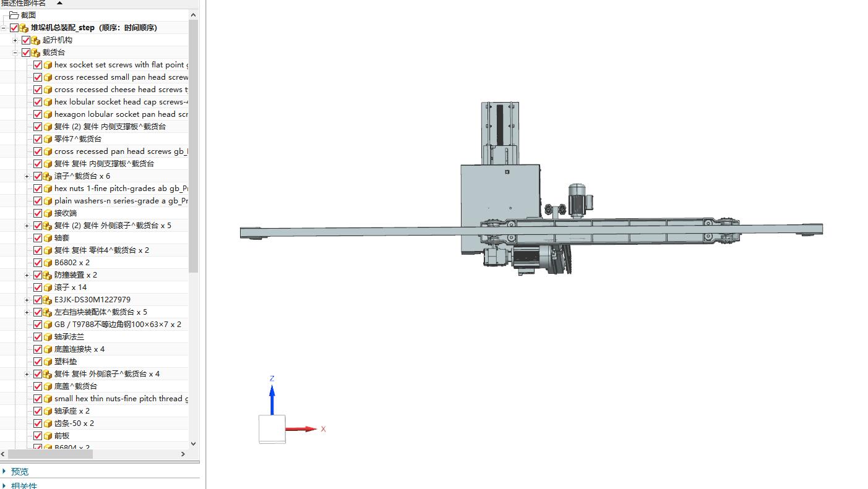Image resolution: width=868 pixels, height=489 pixels.
Task: Sort by 描述性部件名 column header
Action: click(x=23, y=3)
